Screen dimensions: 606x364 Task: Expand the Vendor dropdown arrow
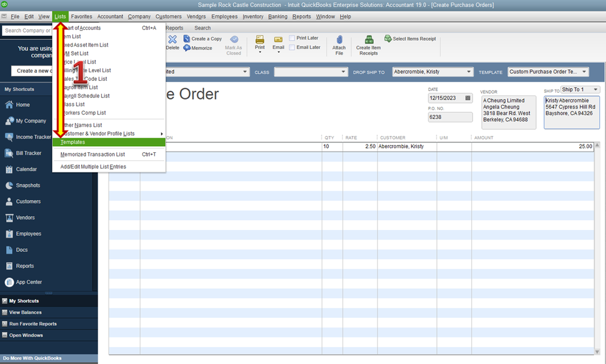pos(244,72)
